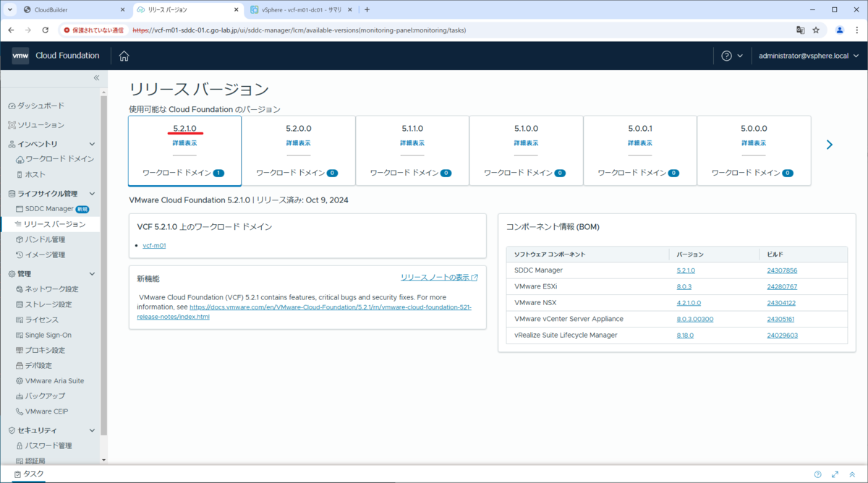Screen dimensions: 868x483
Task: Open ソリューション in the sidebar
Action: tap(41, 125)
